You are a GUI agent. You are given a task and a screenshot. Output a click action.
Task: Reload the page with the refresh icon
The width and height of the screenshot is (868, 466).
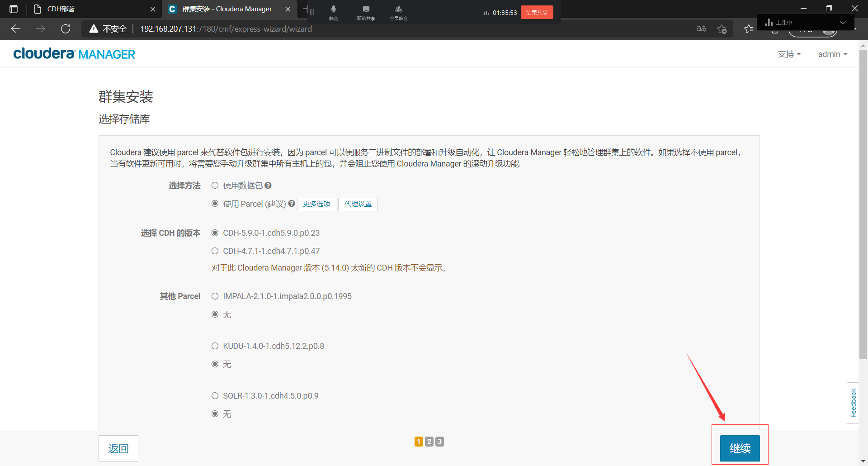pyautogui.click(x=66, y=29)
